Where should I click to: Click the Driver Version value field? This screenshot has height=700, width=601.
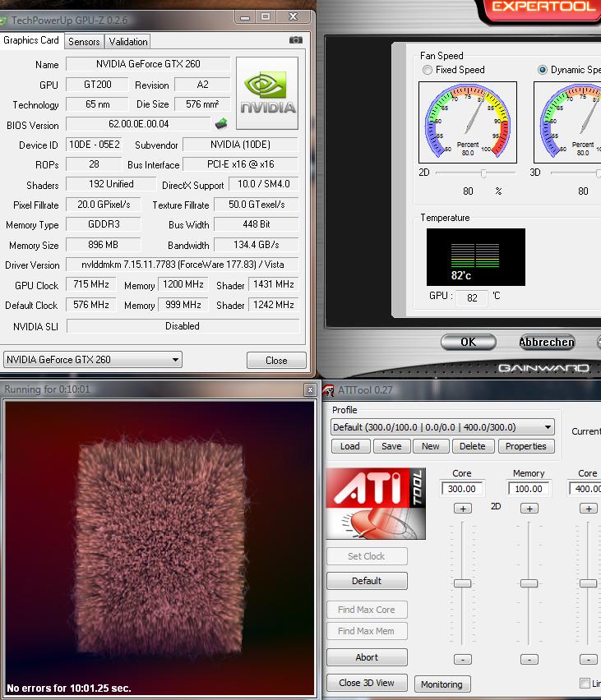[x=183, y=265]
